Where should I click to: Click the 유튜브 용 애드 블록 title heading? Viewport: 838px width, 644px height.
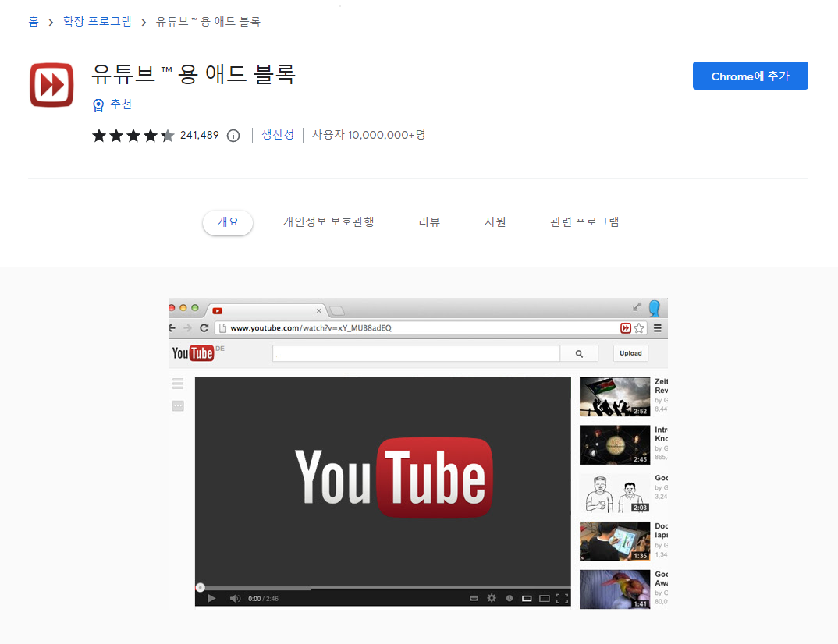[193, 74]
